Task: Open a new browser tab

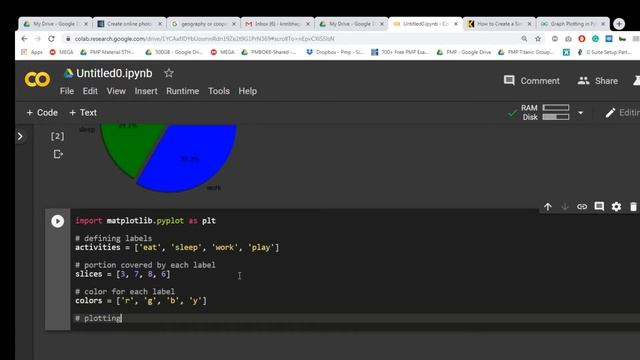Action: tap(619, 24)
